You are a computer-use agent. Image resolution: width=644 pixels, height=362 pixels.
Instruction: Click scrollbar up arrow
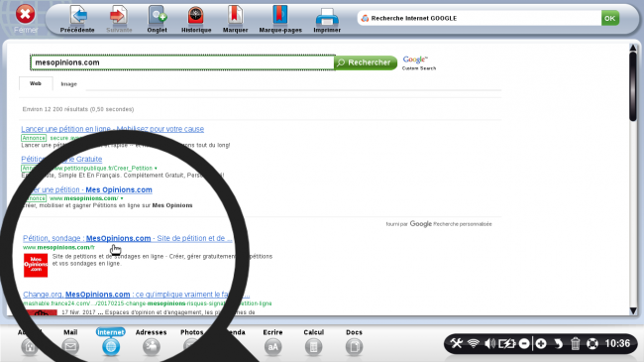(633, 49)
